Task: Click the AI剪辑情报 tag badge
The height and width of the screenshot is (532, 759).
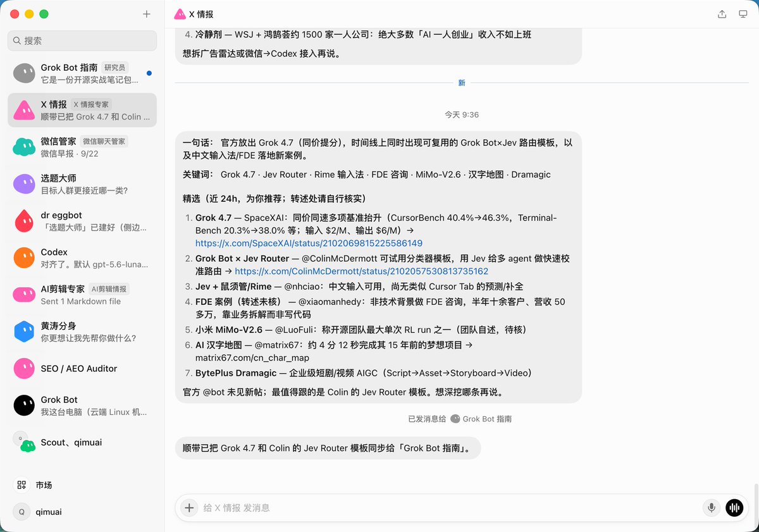Action: coord(109,289)
